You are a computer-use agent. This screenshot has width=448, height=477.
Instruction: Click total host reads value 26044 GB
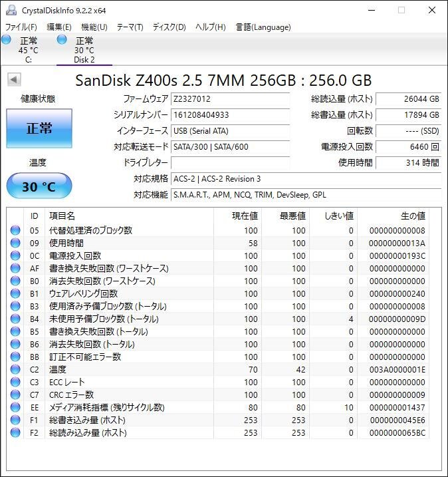click(x=409, y=99)
